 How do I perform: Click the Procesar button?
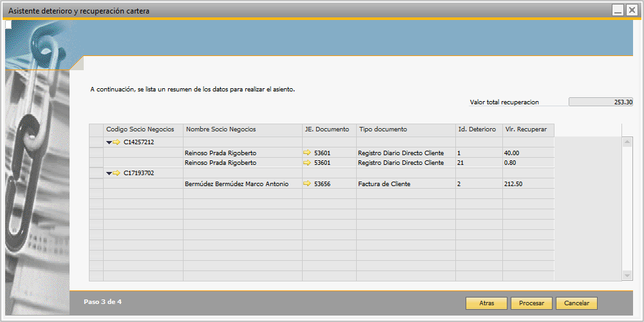pyautogui.click(x=531, y=303)
